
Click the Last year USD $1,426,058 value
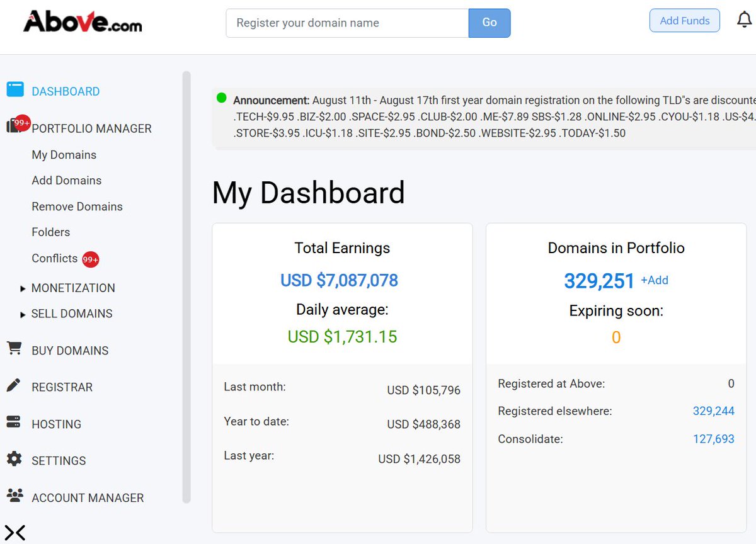pyautogui.click(x=420, y=459)
